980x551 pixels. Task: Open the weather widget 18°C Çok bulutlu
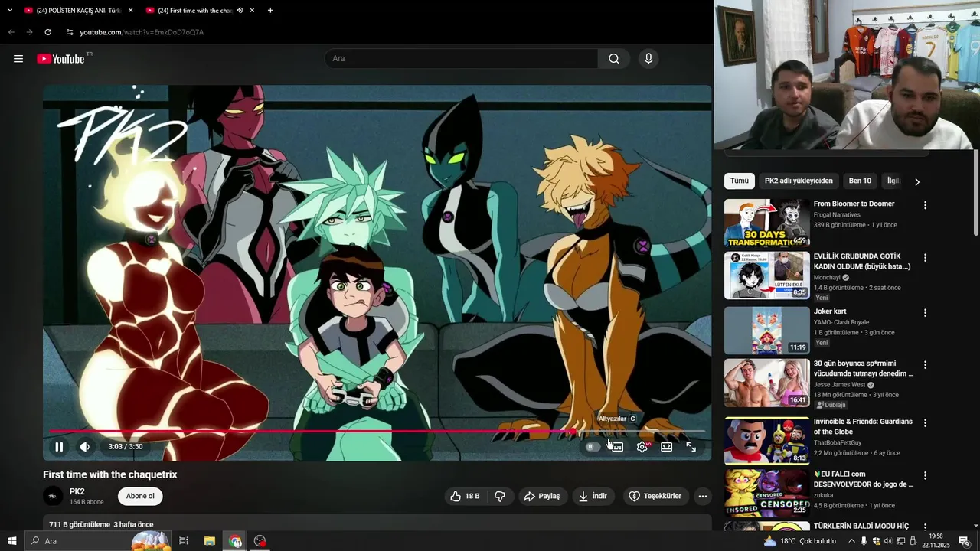click(800, 541)
